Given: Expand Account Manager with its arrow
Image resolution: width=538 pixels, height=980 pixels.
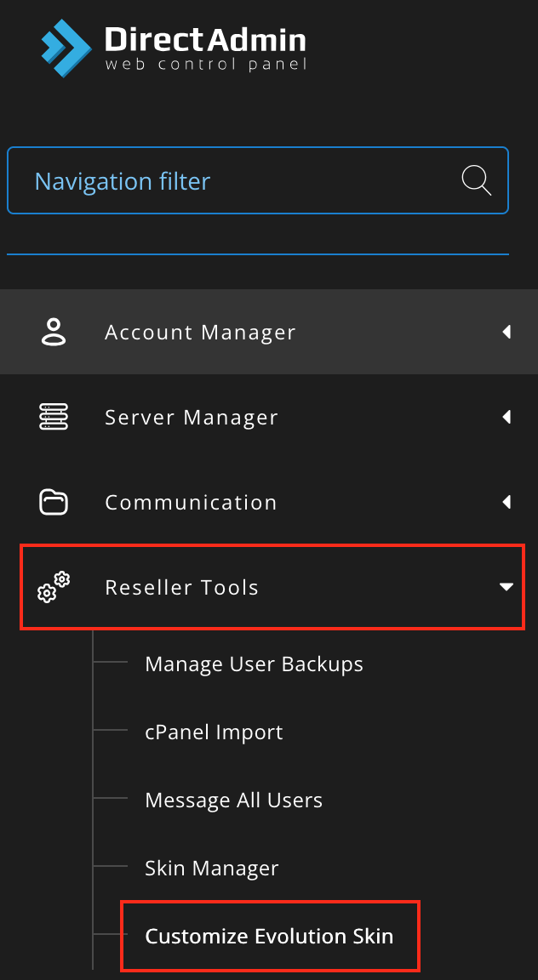Looking at the screenshot, I should (507, 332).
